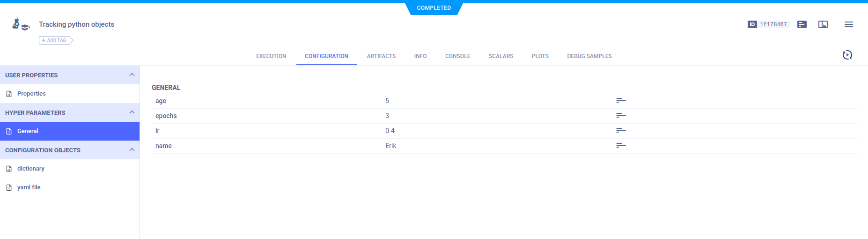The width and height of the screenshot is (868, 239).
Task: Switch to the Artifacts tab
Action: pos(381,56)
